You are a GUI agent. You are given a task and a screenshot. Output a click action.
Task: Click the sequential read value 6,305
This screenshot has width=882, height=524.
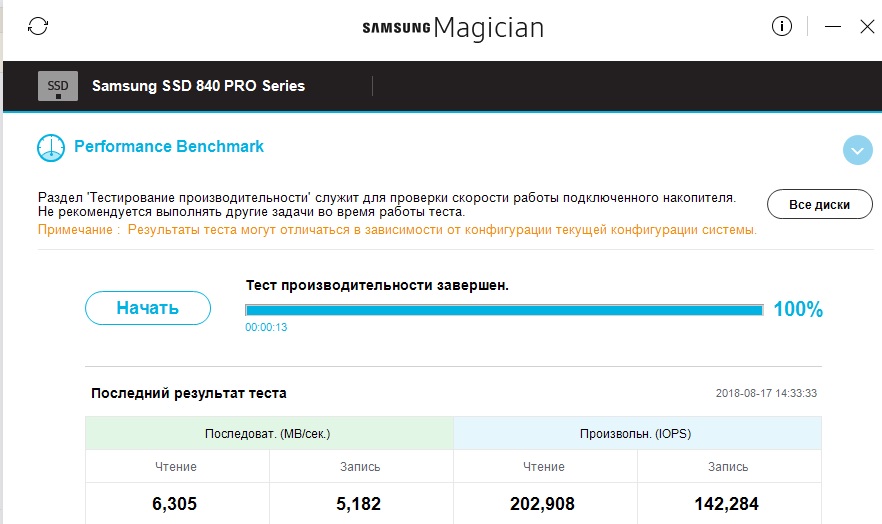point(176,504)
